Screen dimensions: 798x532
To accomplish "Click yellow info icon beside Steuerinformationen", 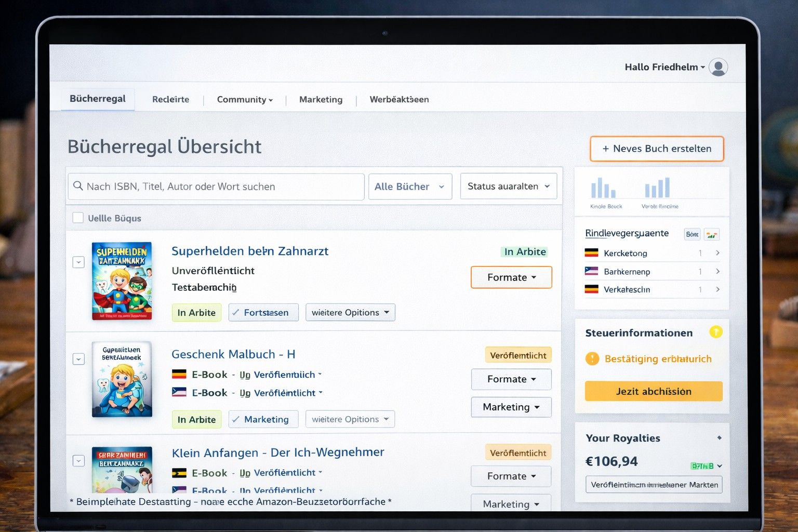I will pyautogui.click(x=715, y=332).
